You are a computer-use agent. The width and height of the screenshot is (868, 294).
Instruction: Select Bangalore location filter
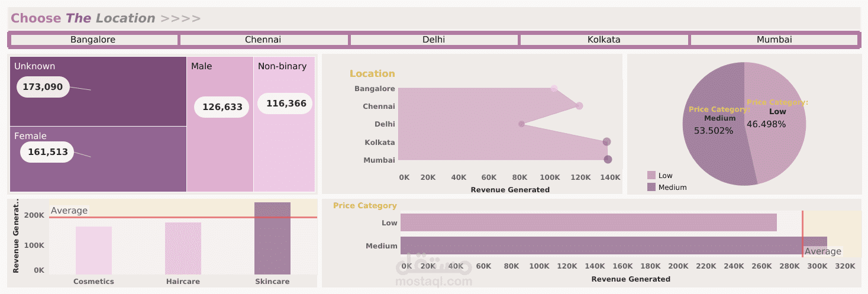pos(94,40)
